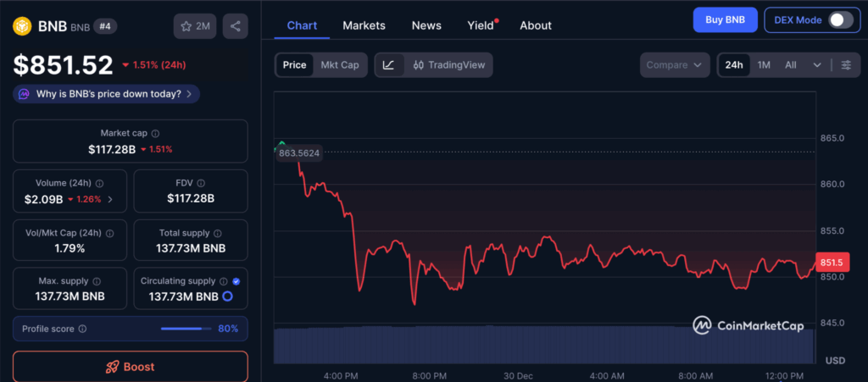Click the BNB coin logo
Screen dimensions: 868x382
tap(21, 26)
